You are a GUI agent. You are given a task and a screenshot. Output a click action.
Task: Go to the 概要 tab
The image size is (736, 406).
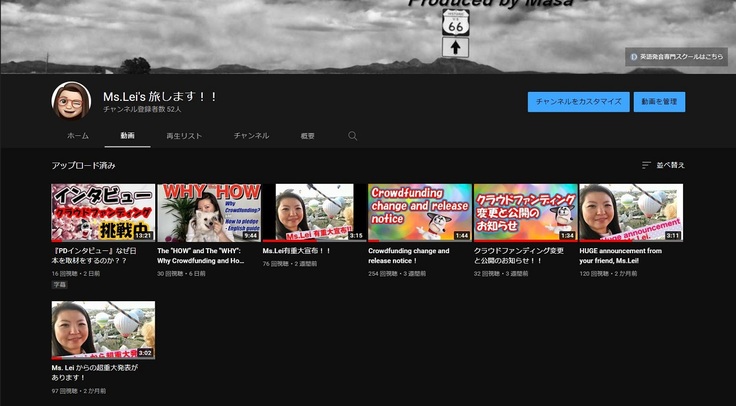307,136
